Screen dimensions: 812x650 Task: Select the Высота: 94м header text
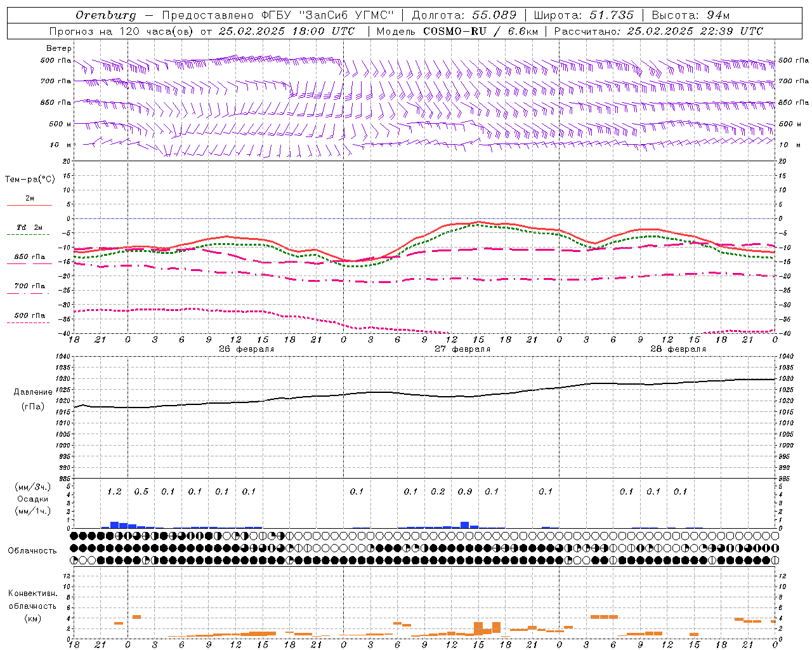(691, 15)
